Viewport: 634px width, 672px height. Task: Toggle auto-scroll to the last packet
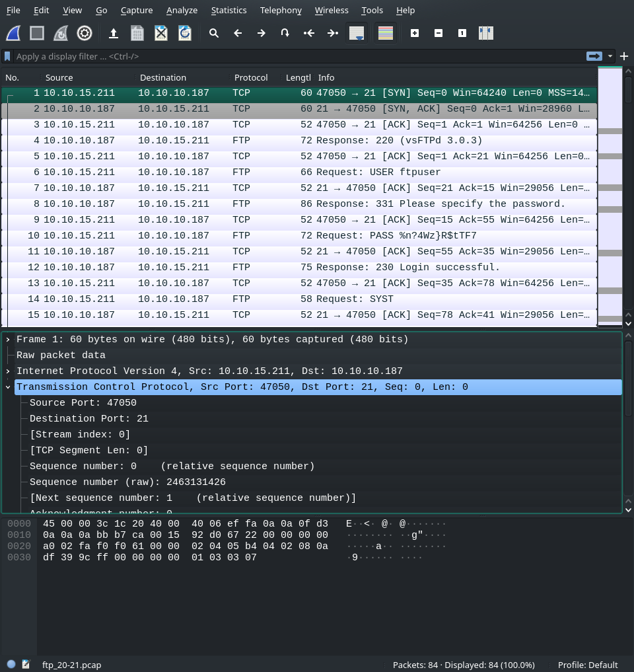357,33
